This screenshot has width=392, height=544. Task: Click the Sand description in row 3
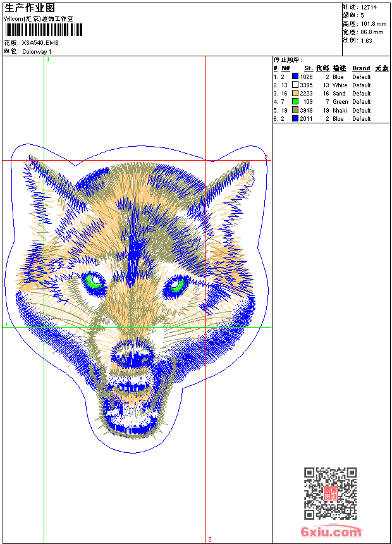pos(339,94)
